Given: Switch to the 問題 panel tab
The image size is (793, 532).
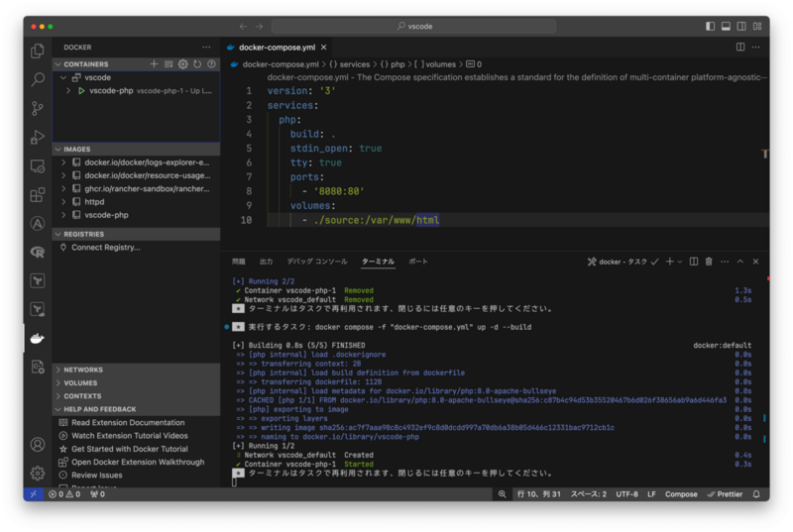Looking at the screenshot, I should click(239, 262).
